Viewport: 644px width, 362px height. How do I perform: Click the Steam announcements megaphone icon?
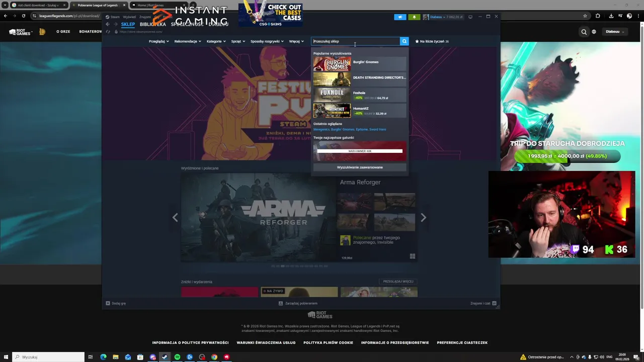400,17
